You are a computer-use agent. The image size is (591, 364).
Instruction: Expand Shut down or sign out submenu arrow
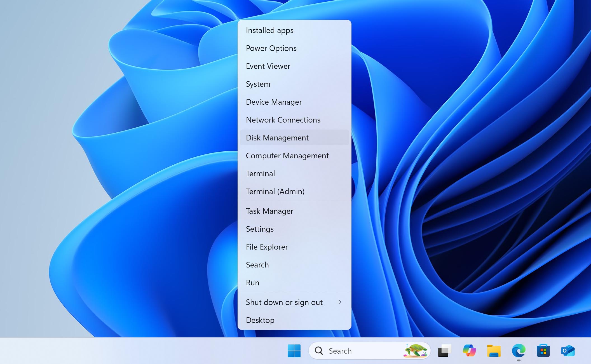point(340,302)
